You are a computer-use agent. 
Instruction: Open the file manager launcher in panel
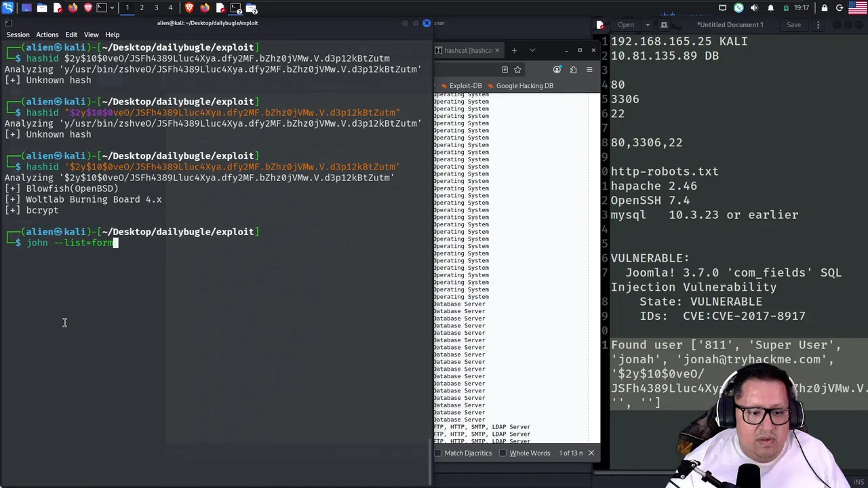pyautogui.click(x=42, y=7)
